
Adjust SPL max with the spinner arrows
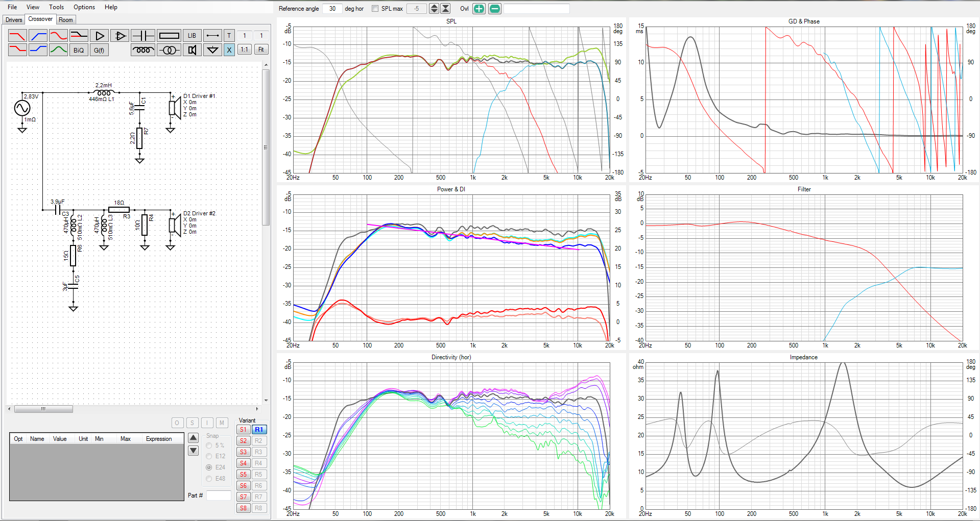pos(434,9)
